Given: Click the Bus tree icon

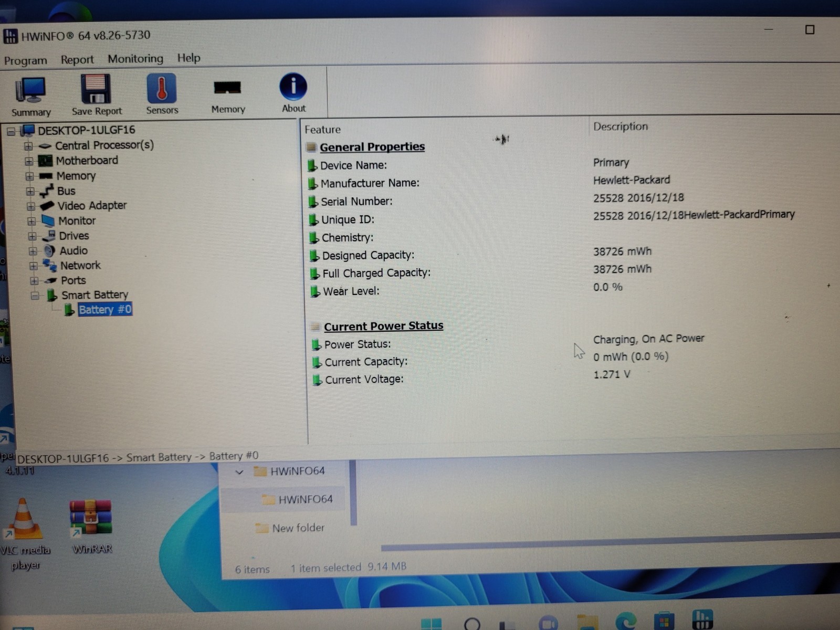Looking at the screenshot, I should coord(47,191).
